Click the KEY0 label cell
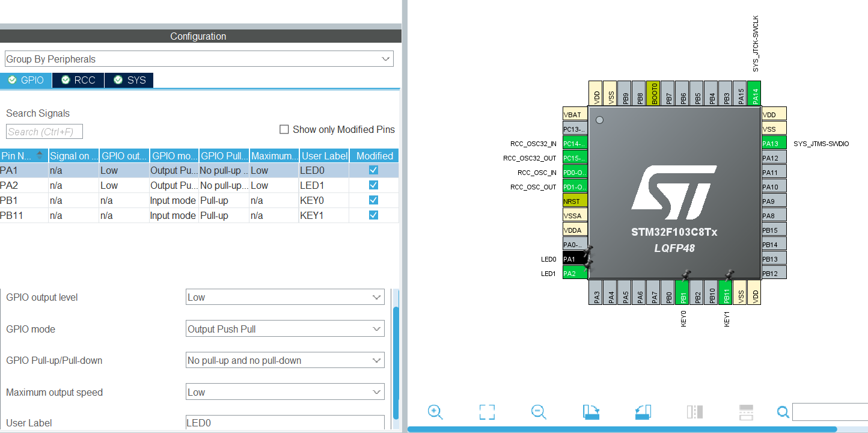Screen dimensions: 868x433 [x=325, y=200]
